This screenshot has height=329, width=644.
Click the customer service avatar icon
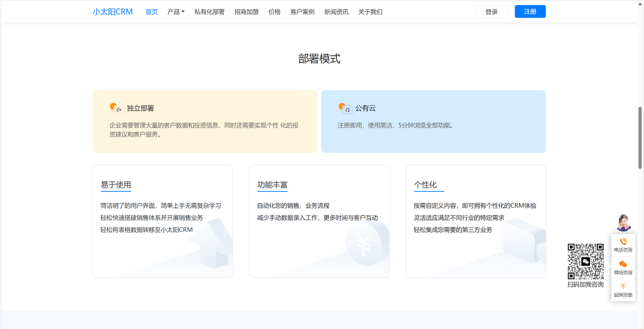click(623, 223)
